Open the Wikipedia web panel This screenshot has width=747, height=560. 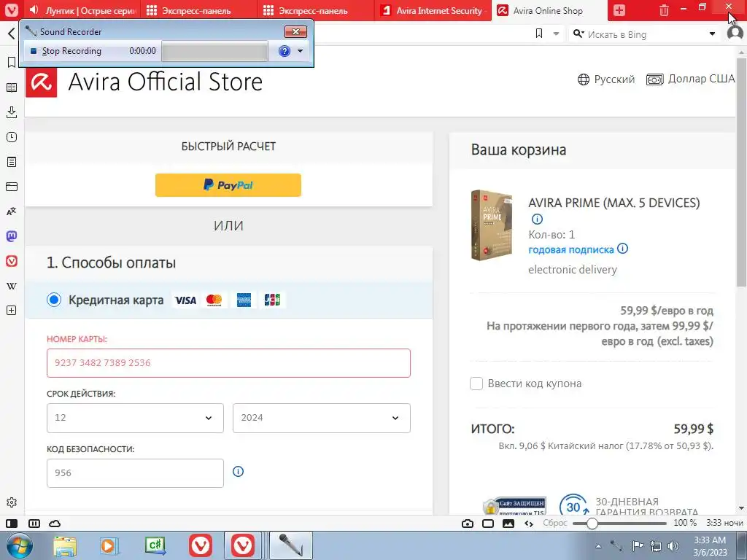point(12,286)
